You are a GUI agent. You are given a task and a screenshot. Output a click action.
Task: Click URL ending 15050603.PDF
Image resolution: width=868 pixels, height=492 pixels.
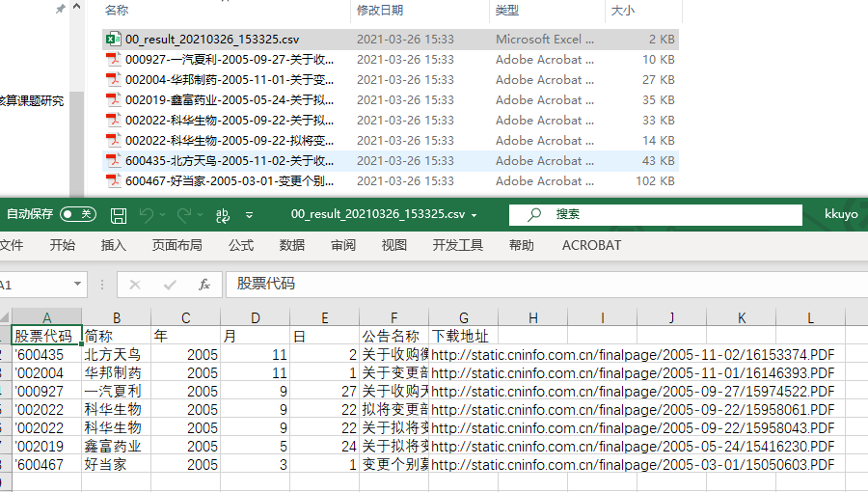632,464
